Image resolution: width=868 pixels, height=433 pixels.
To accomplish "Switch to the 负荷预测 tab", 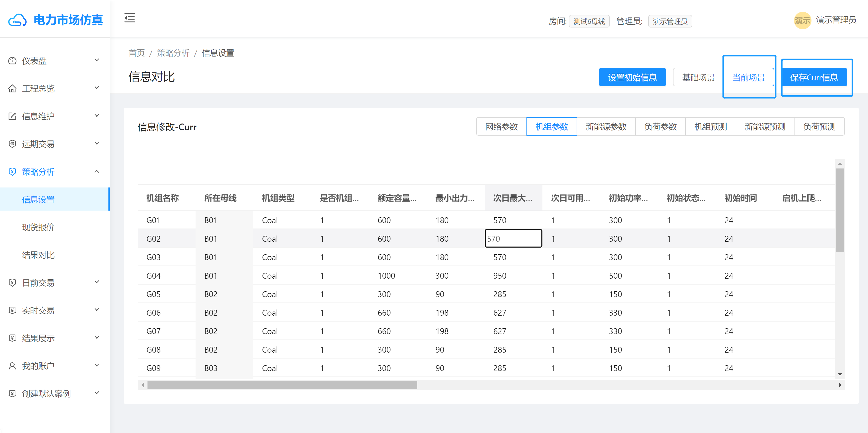I will pyautogui.click(x=819, y=127).
